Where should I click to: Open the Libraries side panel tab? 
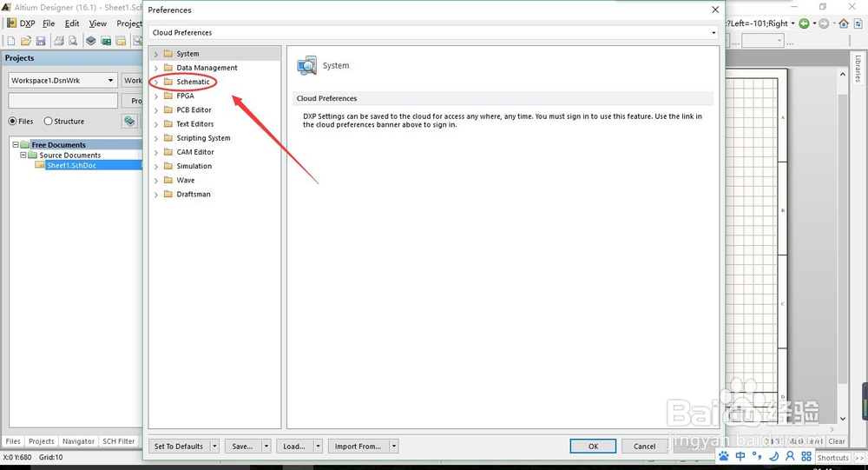point(858,68)
